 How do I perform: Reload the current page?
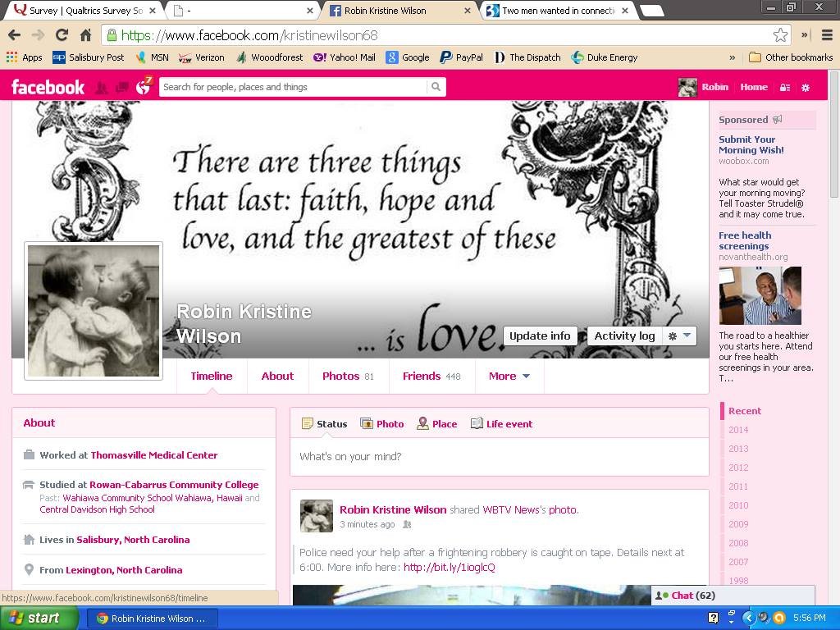point(62,35)
